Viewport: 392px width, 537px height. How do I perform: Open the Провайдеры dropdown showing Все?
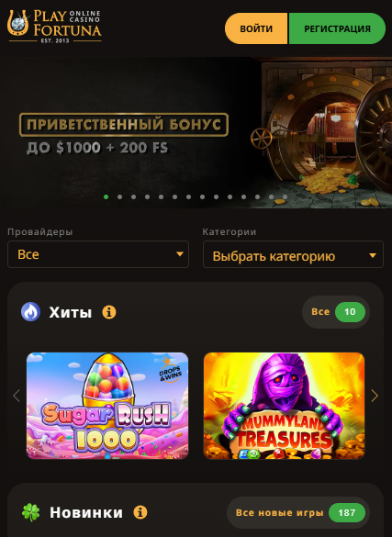point(98,254)
